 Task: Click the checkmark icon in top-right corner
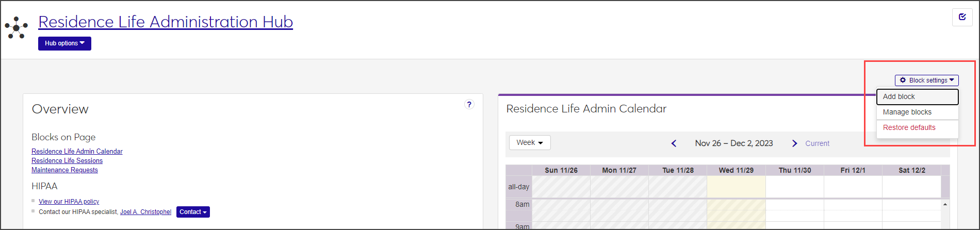click(962, 17)
